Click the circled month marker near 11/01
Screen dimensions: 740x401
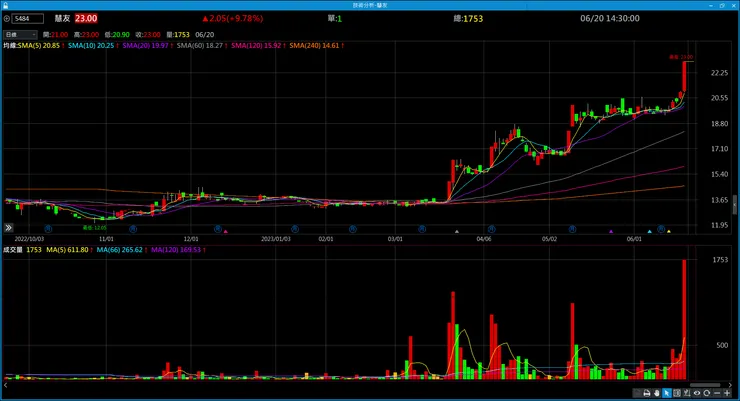click(133, 229)
